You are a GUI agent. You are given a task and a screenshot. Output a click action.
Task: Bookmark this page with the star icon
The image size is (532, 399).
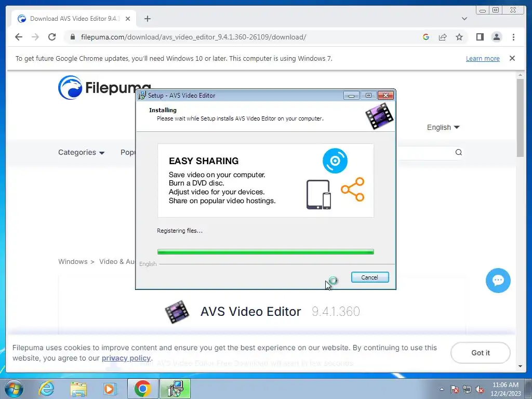pyautogui.click(x=459, y=37)
